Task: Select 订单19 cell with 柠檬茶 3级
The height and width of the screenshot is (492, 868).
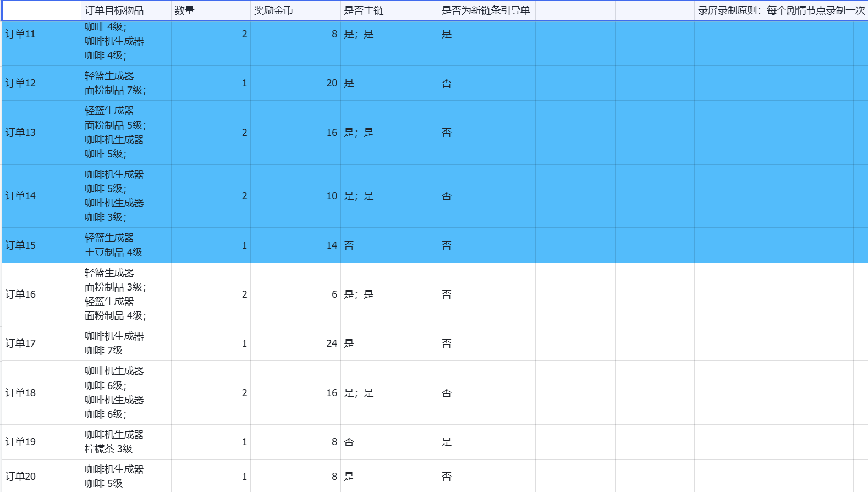Action: [126, 442]
